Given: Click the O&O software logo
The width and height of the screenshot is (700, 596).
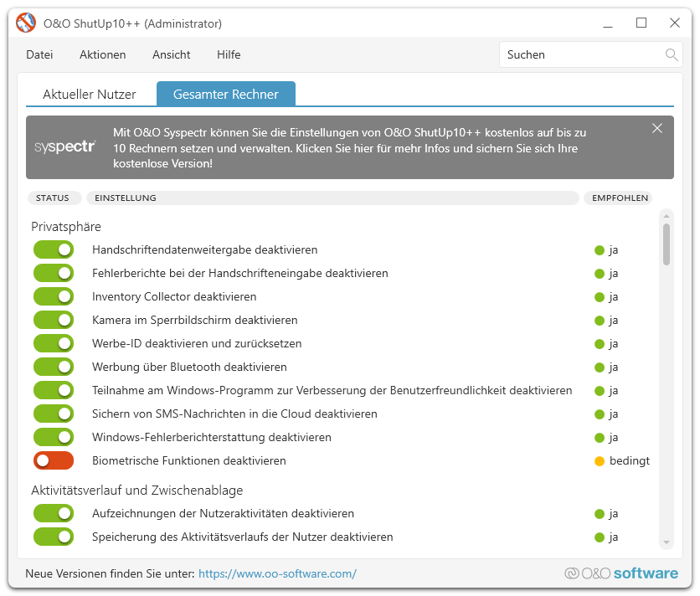Looking at the screenshot, I should (x=621, y=573).
